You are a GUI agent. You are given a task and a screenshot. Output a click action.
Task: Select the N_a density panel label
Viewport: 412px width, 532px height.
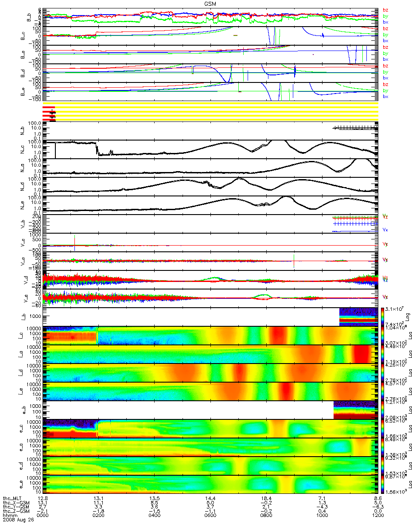click(x=22, y=168)
